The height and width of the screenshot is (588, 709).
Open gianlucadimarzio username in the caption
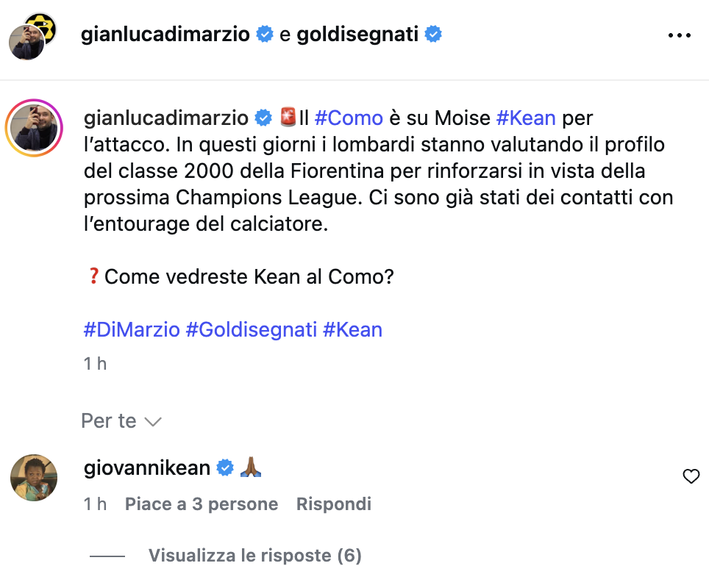click(x=166, y=118)
